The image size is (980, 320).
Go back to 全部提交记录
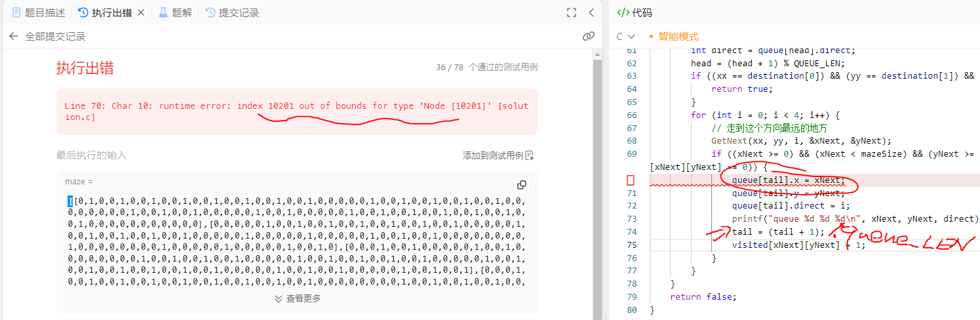[x=47, y=37]
